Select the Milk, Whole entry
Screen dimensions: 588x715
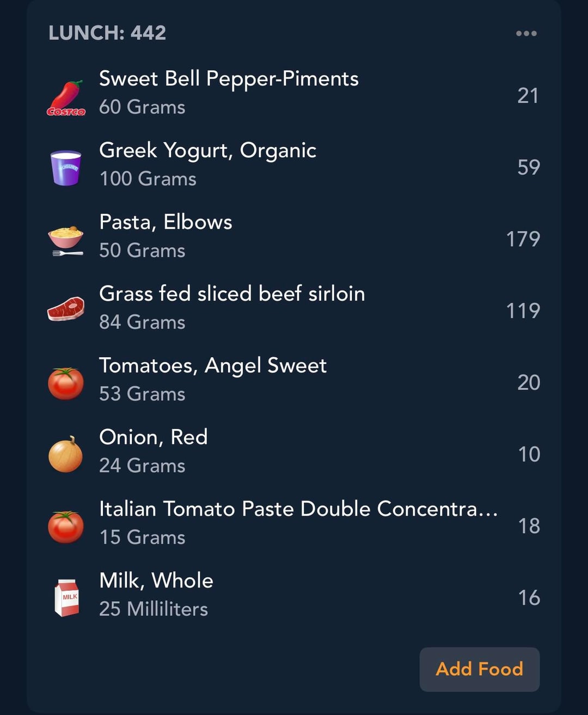pos(156,581)
